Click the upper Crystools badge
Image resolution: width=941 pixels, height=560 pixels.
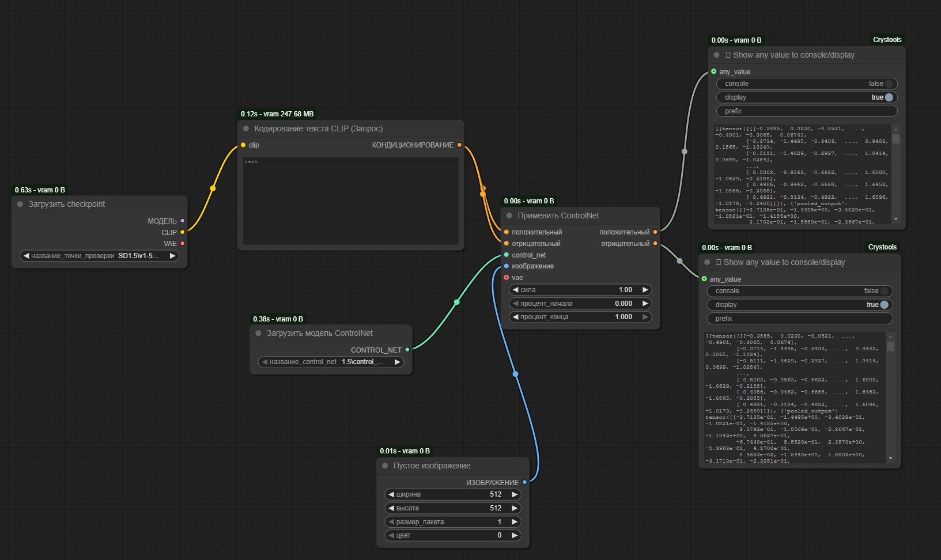click(x=887, y=40)
